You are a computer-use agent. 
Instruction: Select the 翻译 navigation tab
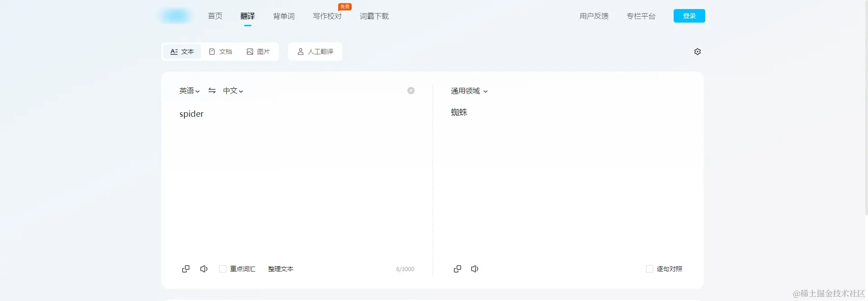coord(248,16)
